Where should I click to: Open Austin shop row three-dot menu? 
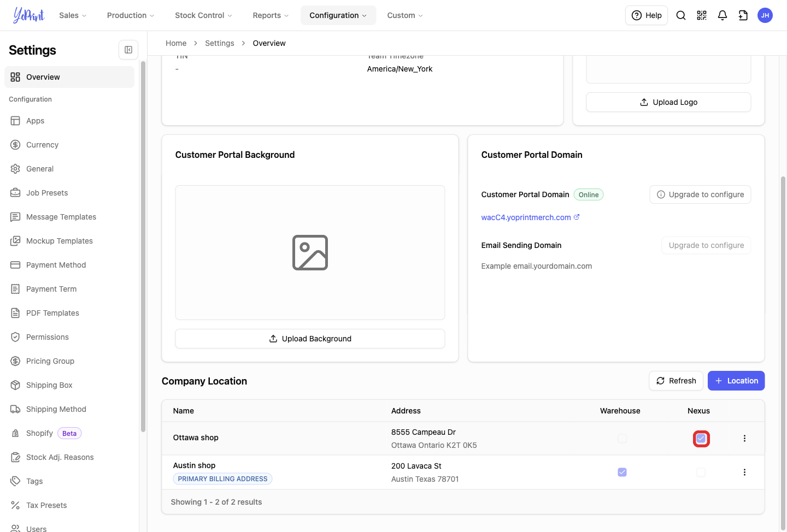[744, 472]
